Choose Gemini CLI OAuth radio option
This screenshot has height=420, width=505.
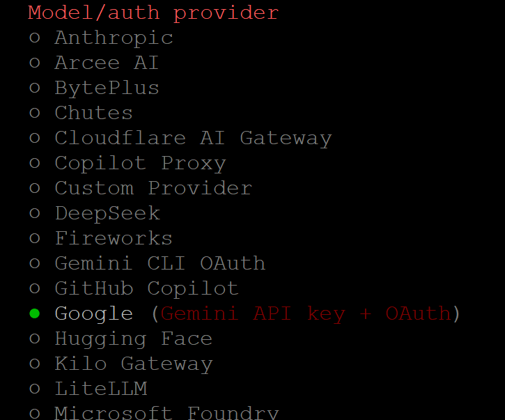[x=35, y=264]
